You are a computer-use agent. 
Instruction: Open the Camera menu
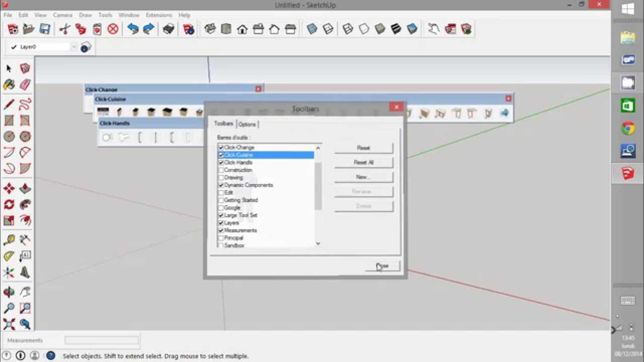[x=63, y=15]
